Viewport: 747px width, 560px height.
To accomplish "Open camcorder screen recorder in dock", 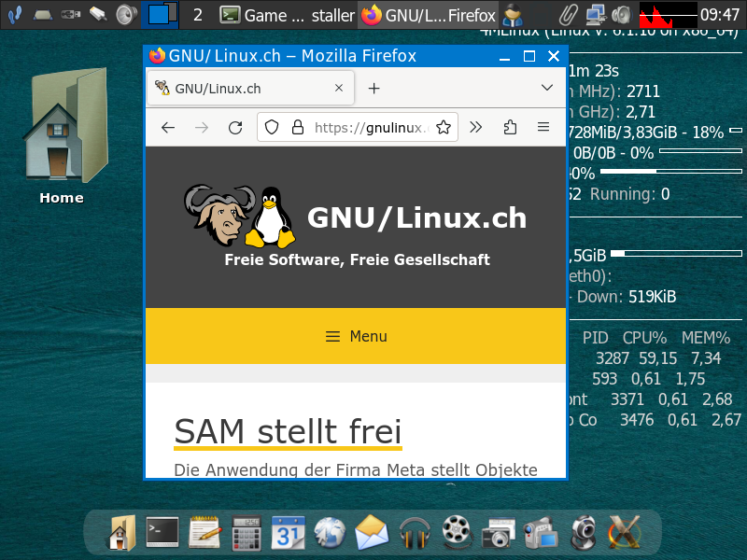I will coord(541,533).
